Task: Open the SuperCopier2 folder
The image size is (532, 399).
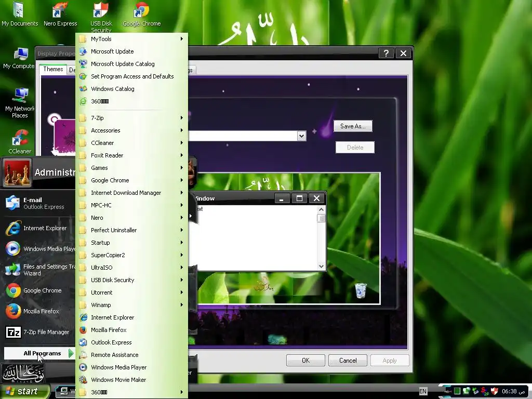Action: (x=131, y=255)
